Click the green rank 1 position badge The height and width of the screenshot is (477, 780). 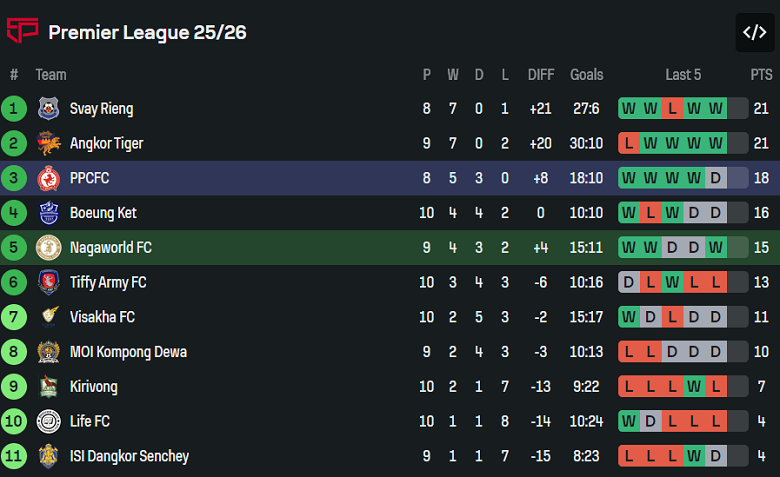pyautogui.click(x=14, y=109)
